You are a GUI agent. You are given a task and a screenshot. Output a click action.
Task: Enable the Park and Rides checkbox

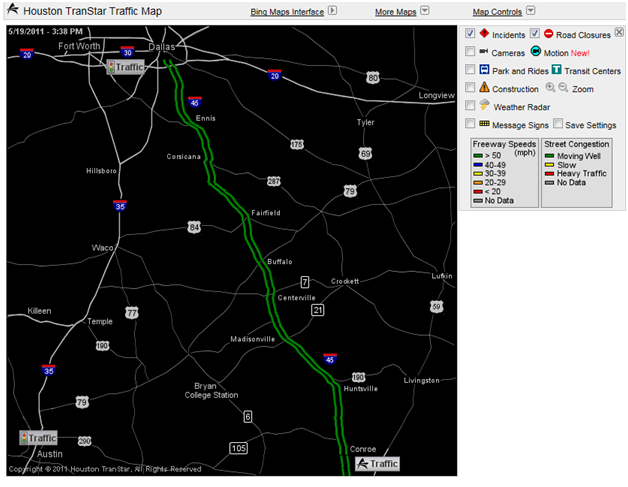[470, 69]
